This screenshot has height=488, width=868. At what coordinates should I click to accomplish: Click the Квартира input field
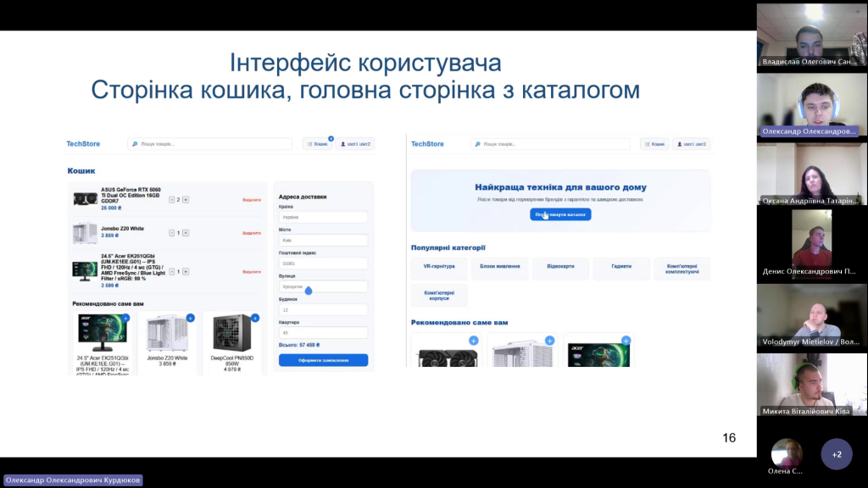coord(323,333)
